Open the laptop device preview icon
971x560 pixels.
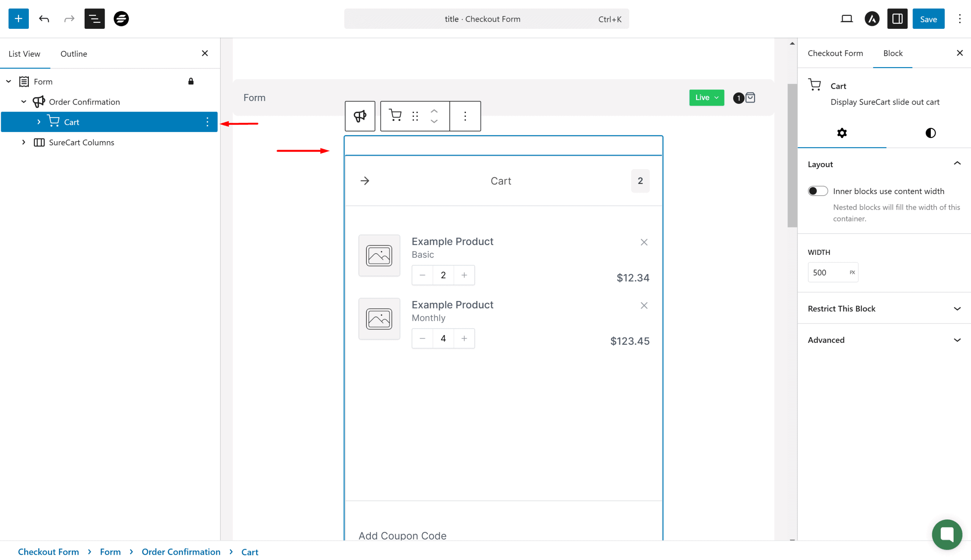pyautogui.click(x=846, y=19)
